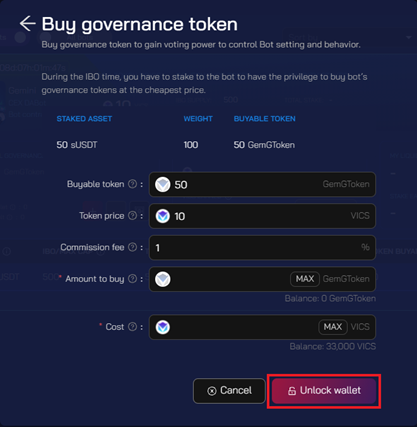Select the GemGToken icon in Amount to buy field
This screenshot has width=417, height=427.
pyautogui.click(x=163, y=279)
